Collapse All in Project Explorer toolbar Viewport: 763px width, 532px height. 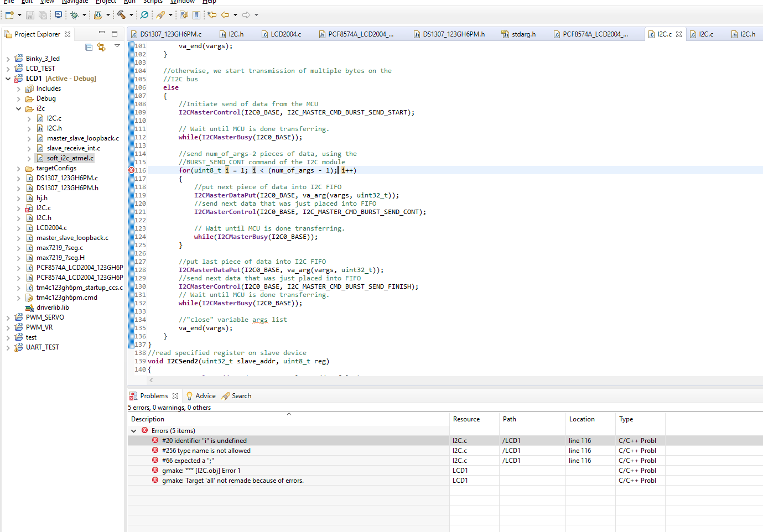click(89, 48)
